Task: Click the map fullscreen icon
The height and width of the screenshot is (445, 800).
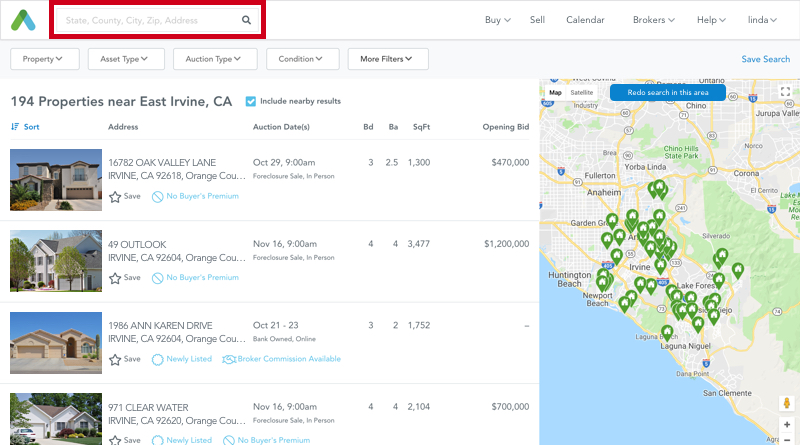Action: coord(786,92)
